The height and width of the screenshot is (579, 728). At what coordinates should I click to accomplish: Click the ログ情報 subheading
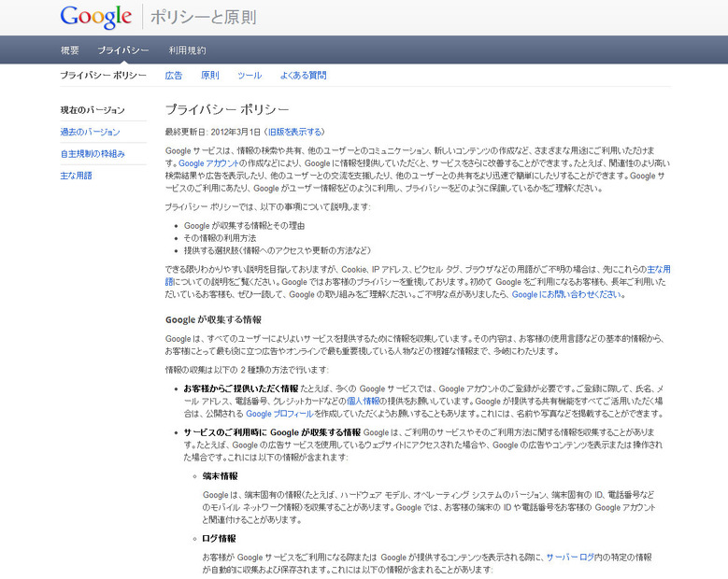click(219, 538)
